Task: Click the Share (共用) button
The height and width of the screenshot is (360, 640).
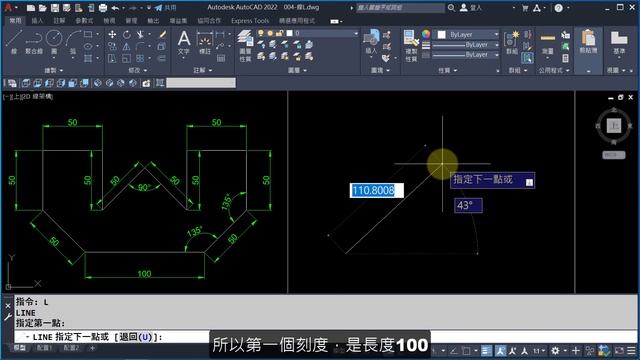Action: point(166,8)
